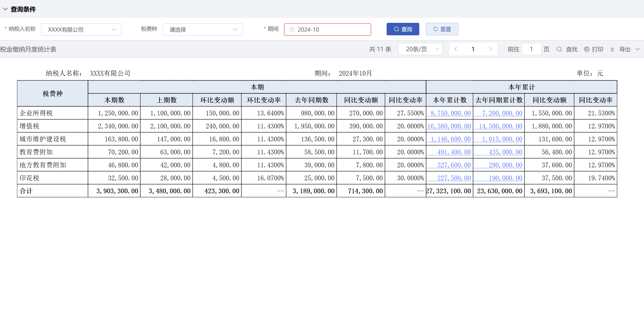The height and width of the screenshot is (327, 644).
Task: Open 增值税 本年累计数 link 16,380,000.00
Action: pos(449,126)
